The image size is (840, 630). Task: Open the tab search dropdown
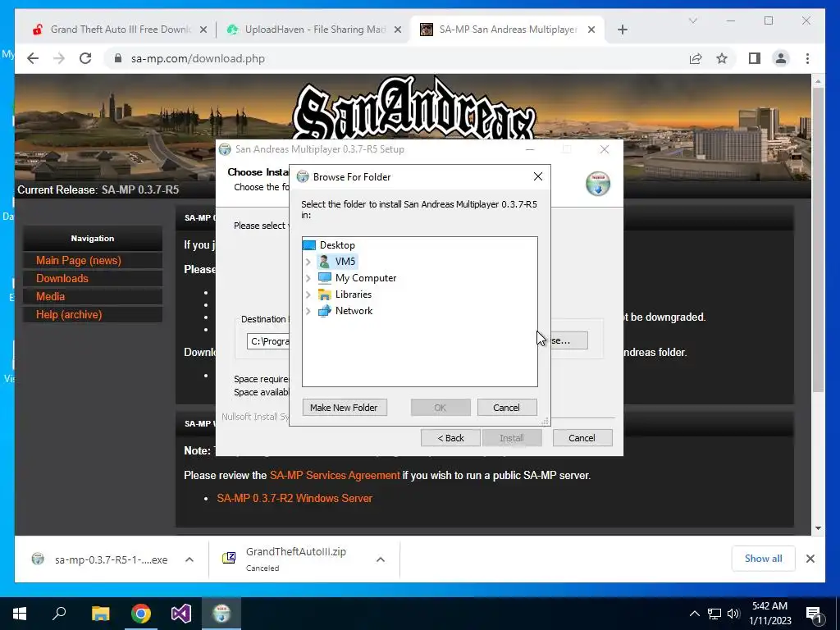point(692,21)
